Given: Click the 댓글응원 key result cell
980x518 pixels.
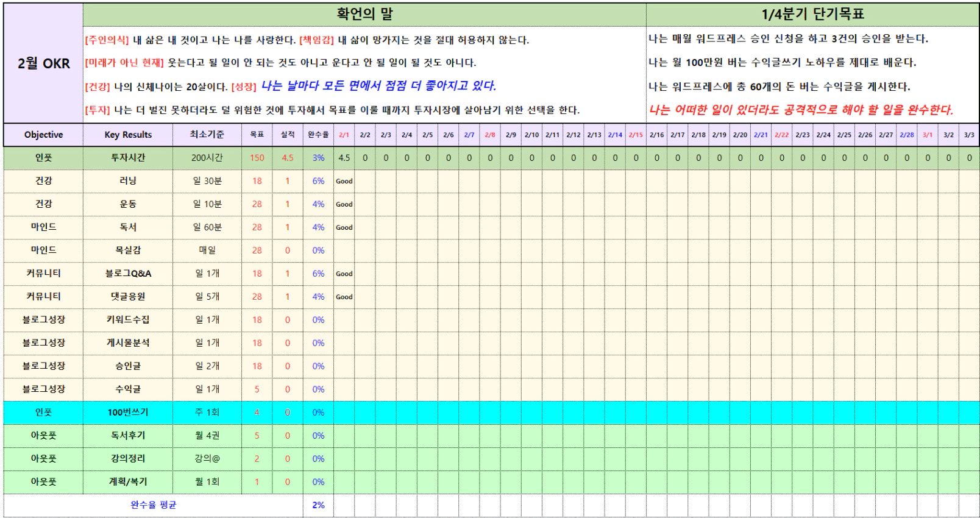Looking at the screenshot, I should point(128,297).
